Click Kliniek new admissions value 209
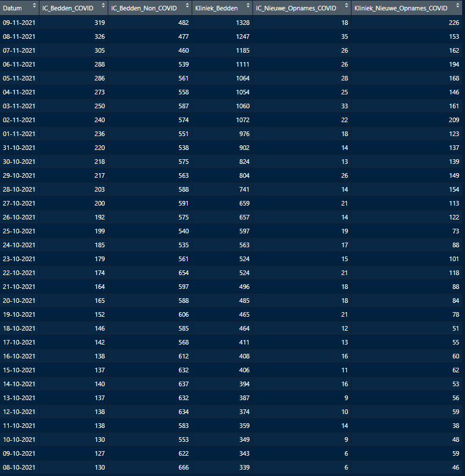This screenshot has width=465, height=476. (454, 120)
